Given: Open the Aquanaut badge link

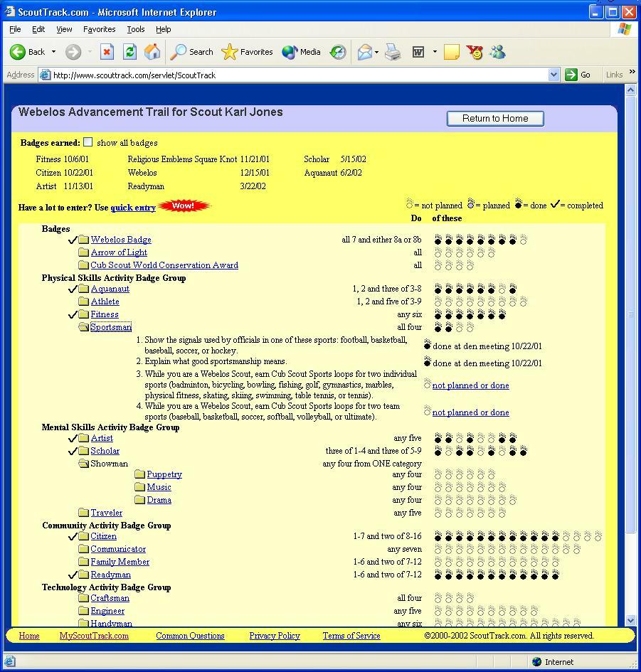Looking at the screenshot, I should click(x=110, y=289).
